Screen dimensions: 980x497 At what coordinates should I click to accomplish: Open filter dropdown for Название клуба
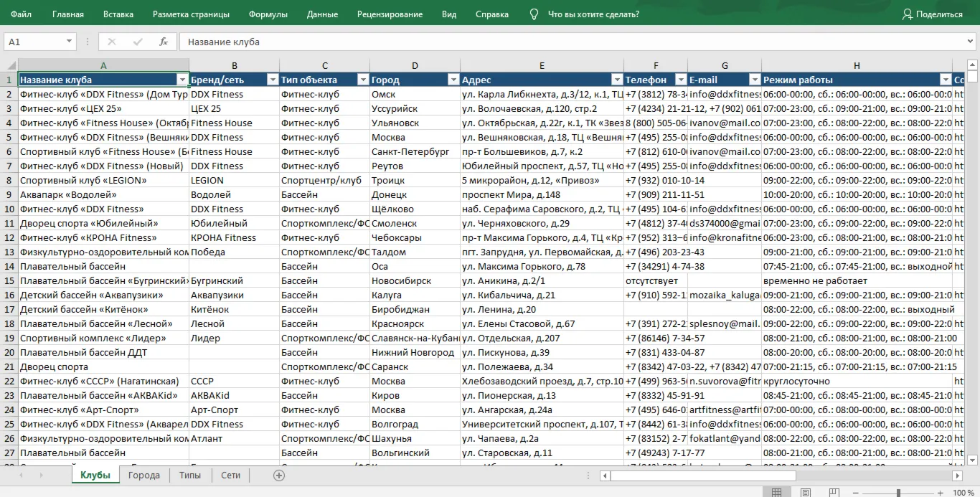[x=182, y=80]
